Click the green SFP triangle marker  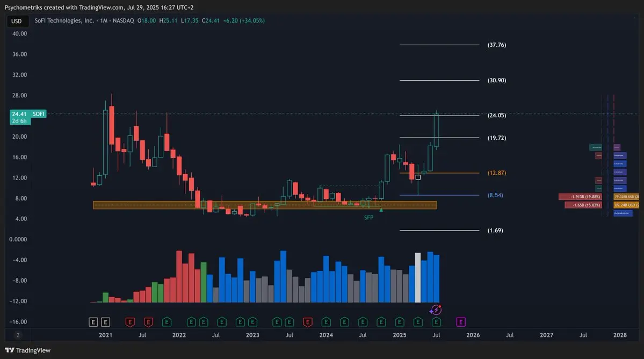(x=381, y=210)
